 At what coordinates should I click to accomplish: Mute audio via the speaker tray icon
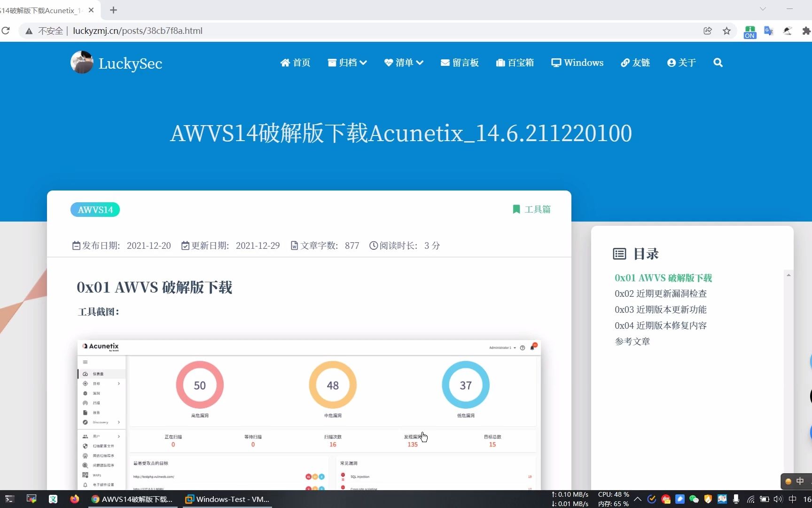tap(778, 499)
